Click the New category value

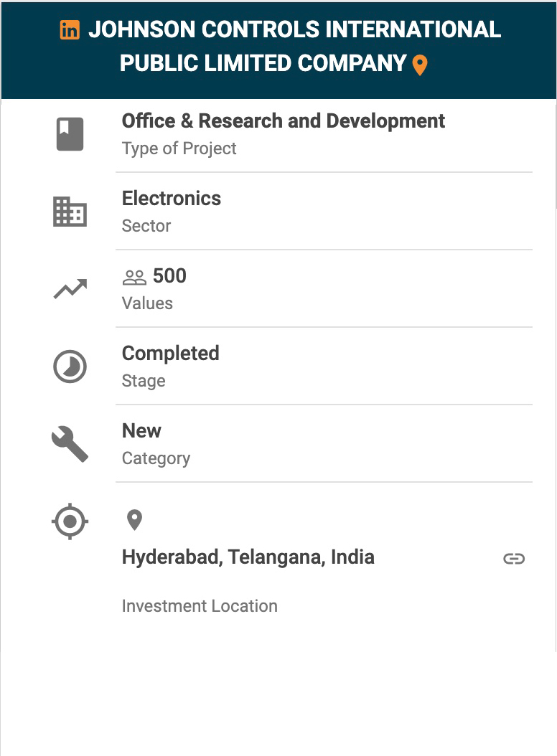pyautogui.click(x=142, y=431)
